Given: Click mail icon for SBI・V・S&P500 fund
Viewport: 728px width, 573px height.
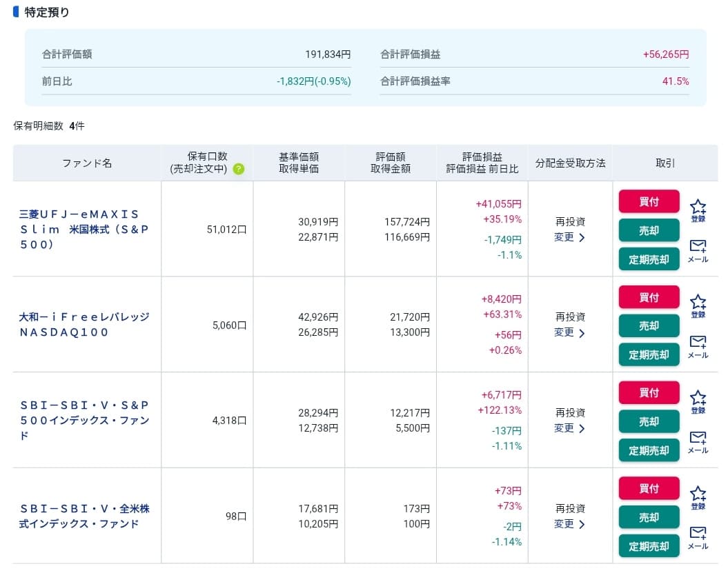Looking at the screenshot, I should tap(698, 439).
